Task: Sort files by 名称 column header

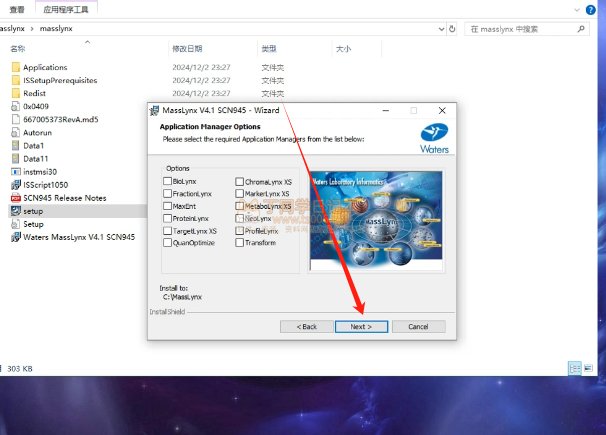Action: [x=17, y=49]
